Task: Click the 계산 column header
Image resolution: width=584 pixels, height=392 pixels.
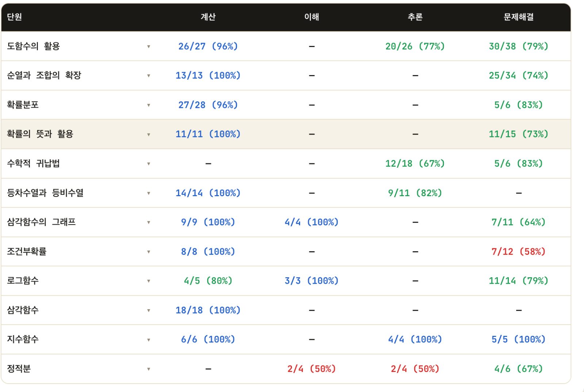Action: click(208, 17)
